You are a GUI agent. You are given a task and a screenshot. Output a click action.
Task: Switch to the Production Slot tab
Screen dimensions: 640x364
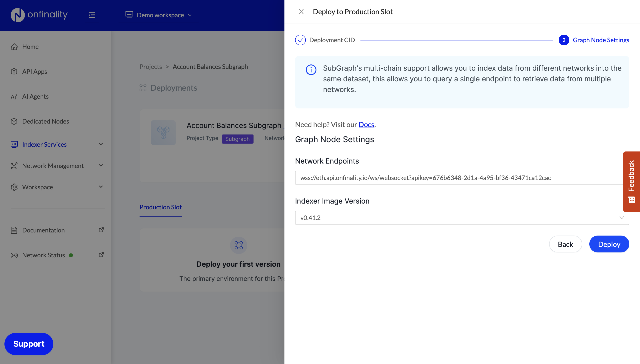[x=160, y=207]
